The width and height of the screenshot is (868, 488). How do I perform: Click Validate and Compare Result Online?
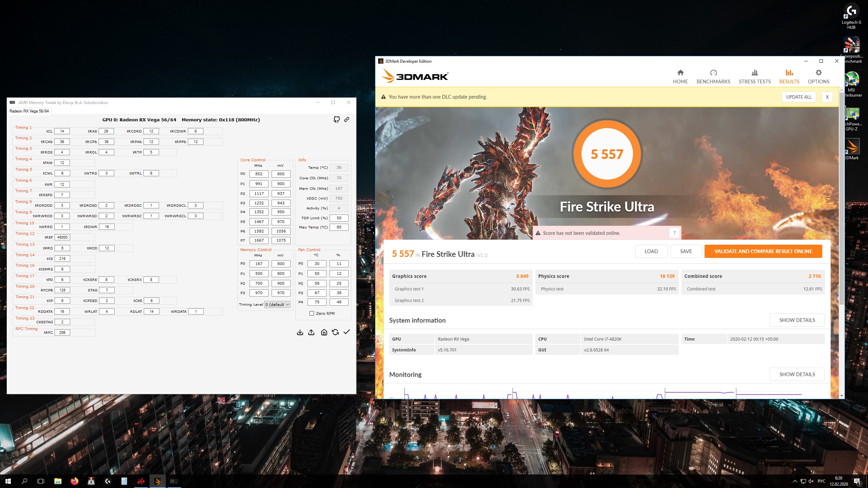click(763, 251)
